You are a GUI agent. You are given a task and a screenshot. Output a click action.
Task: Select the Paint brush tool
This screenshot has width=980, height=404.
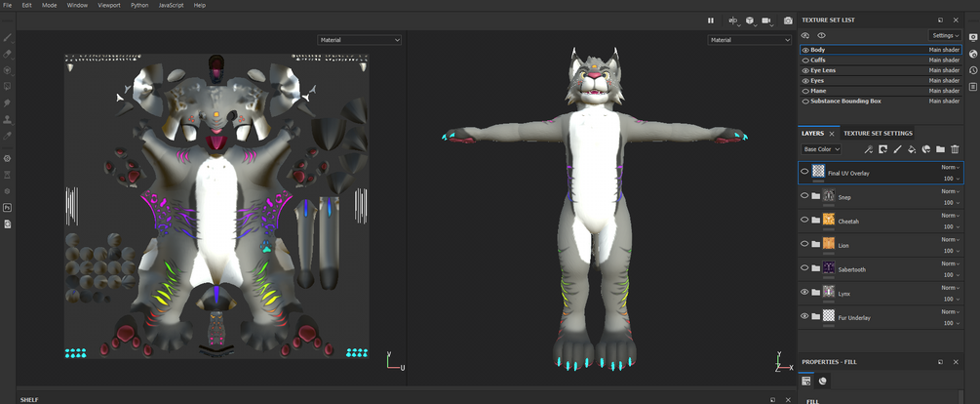(8, 37)
